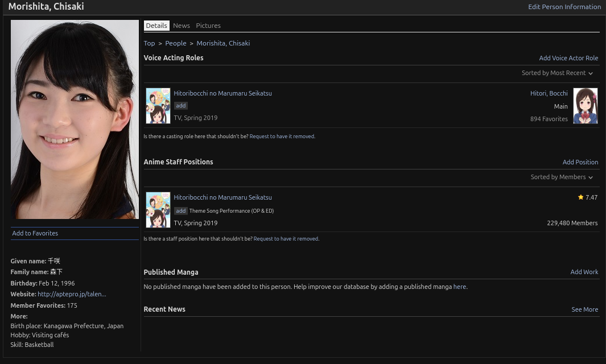606x364 pixels.
Task: Open Hitoribocchi anime thumbnail in Voice Acting Roles
Action: point(158,106)
